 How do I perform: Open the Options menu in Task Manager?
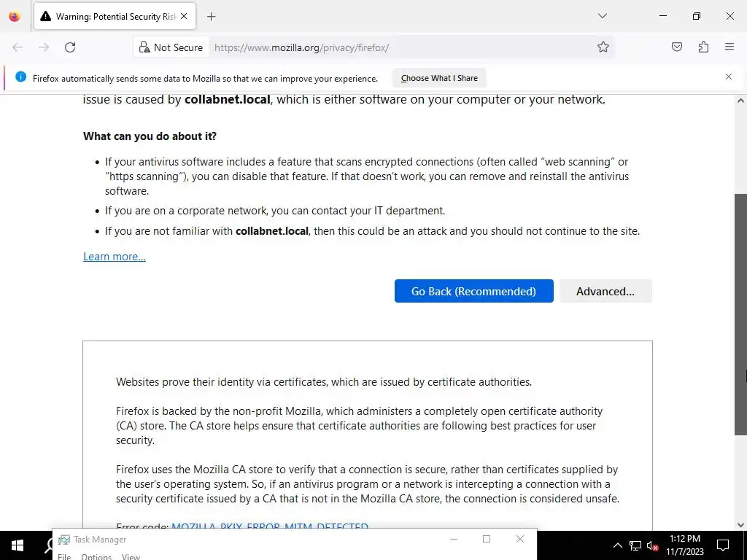coord(96,556)
